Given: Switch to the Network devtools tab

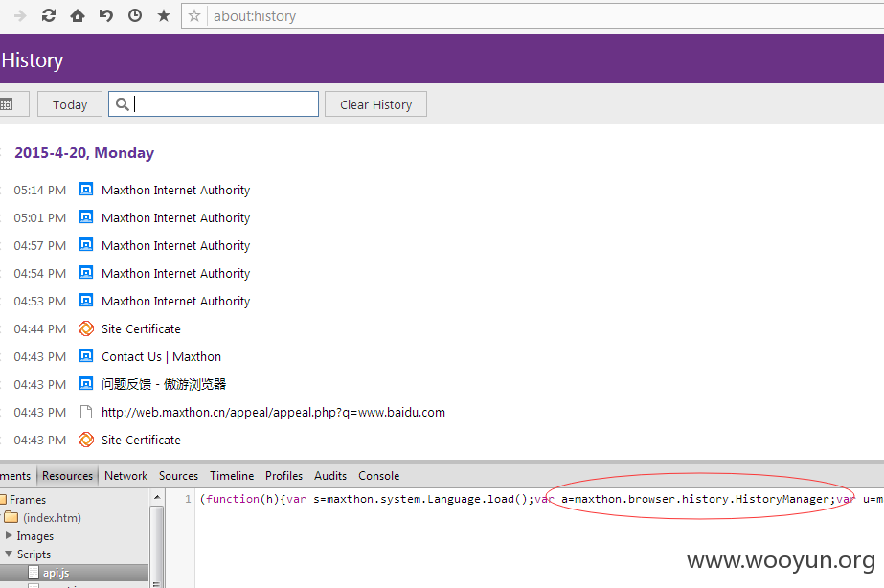Looking at the screenshot, I should click(125, 476).
